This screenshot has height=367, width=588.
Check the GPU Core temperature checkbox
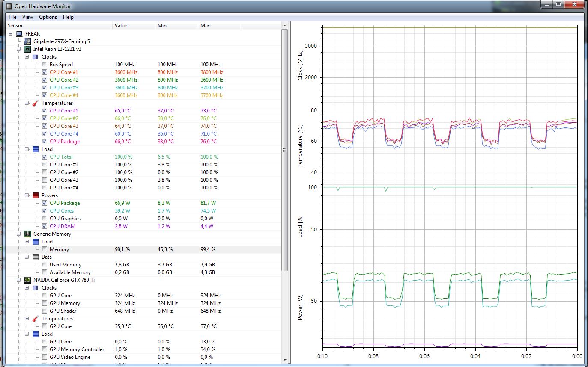45,326
